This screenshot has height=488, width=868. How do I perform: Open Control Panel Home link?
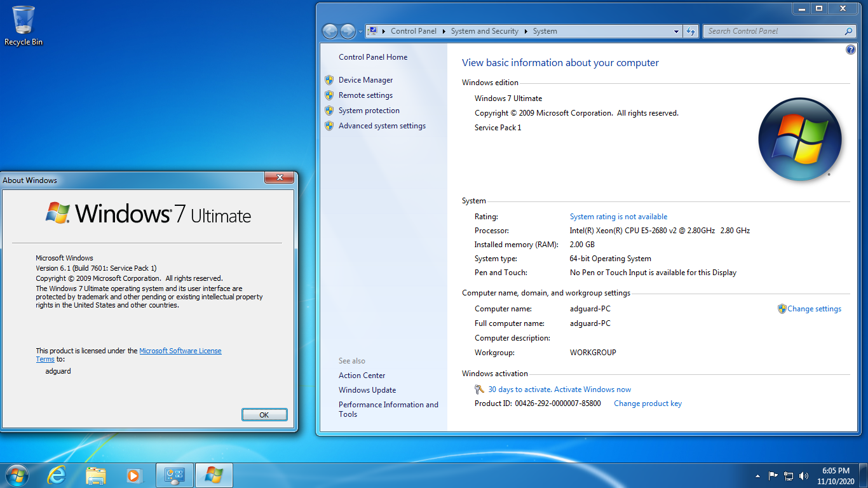click(x=373, y=57)
